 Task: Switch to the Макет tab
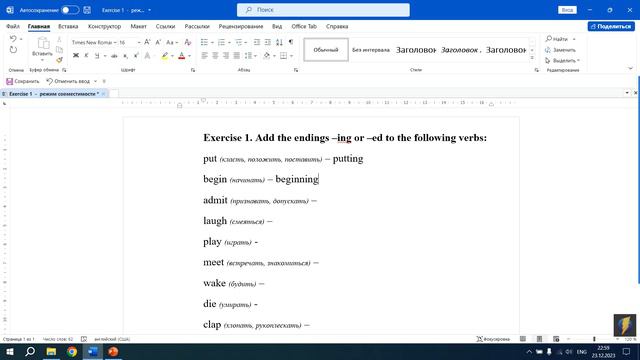coord(138,26)
